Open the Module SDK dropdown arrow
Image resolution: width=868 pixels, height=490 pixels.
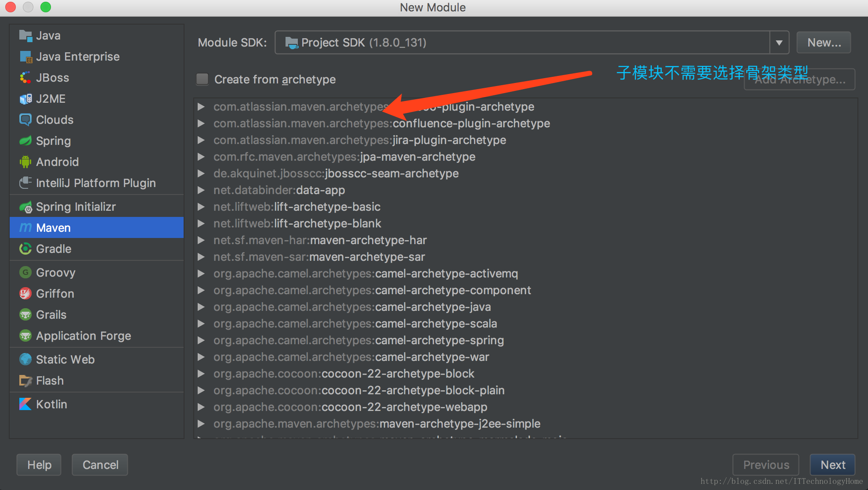click(x=779, y=43)
